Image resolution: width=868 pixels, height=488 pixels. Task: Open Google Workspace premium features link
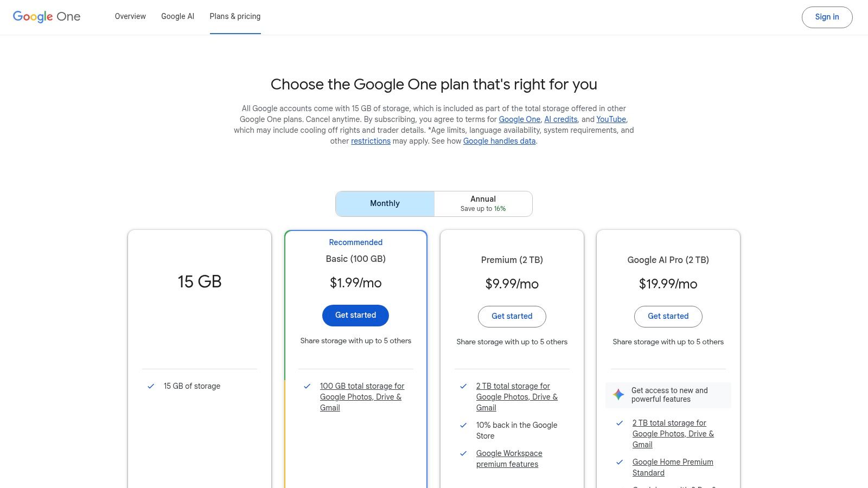tap(509, 458)
